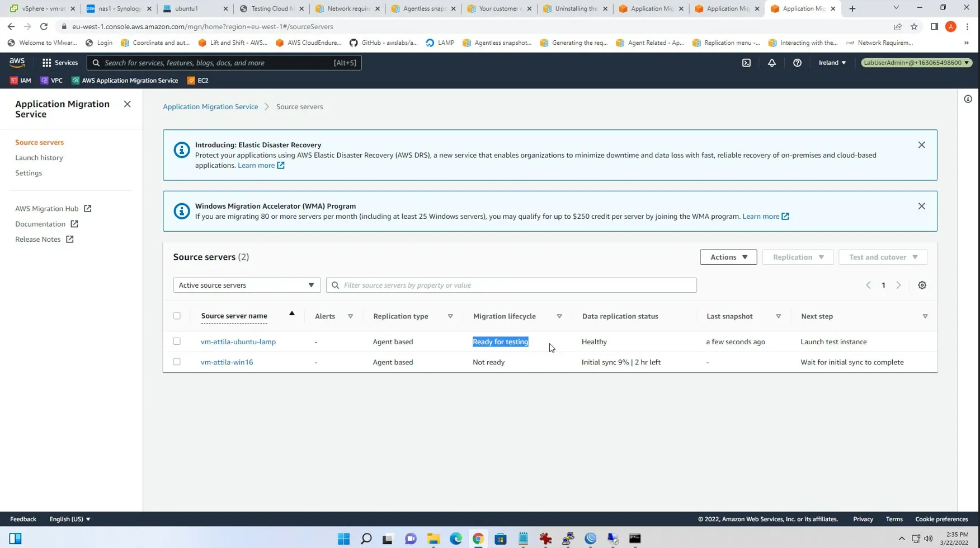Open Alerts column filter arrow
Screen dimensions: 980x548
pos(351,316)
